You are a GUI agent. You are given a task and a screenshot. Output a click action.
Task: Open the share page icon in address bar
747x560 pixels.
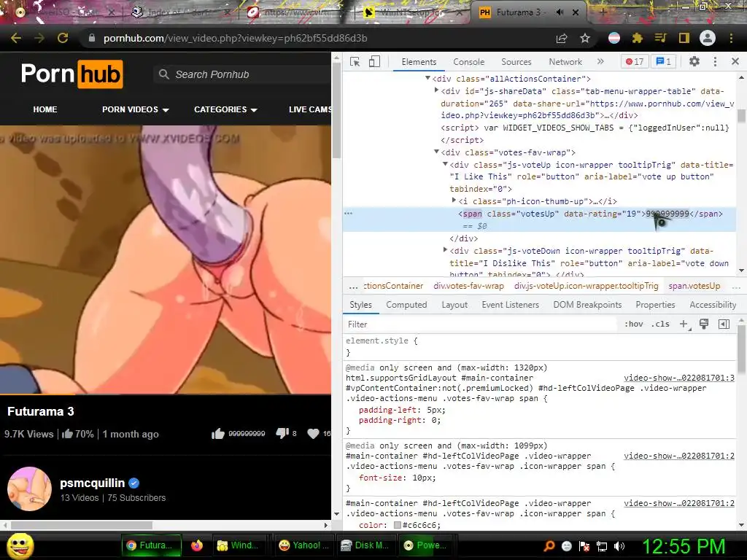562,38
